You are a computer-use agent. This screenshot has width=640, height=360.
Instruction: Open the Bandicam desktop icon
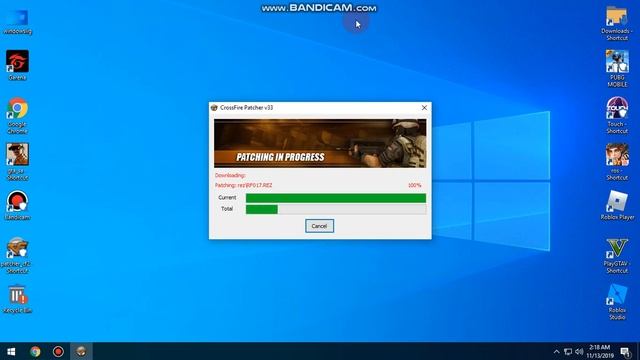click(x=17, y=205)
